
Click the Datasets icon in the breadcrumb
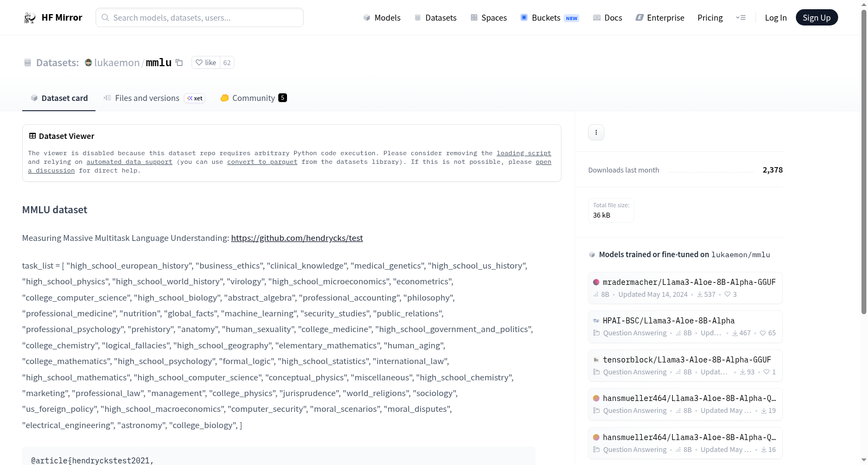point(28,63)
